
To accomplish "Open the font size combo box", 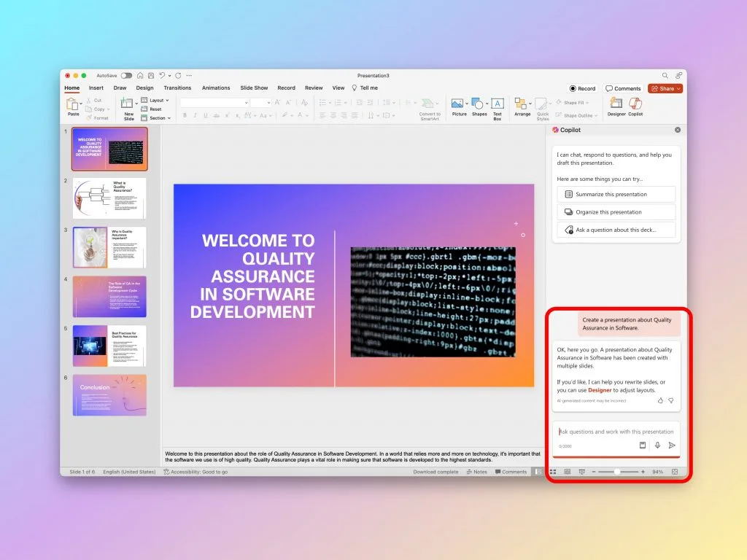I will (261, 102).
